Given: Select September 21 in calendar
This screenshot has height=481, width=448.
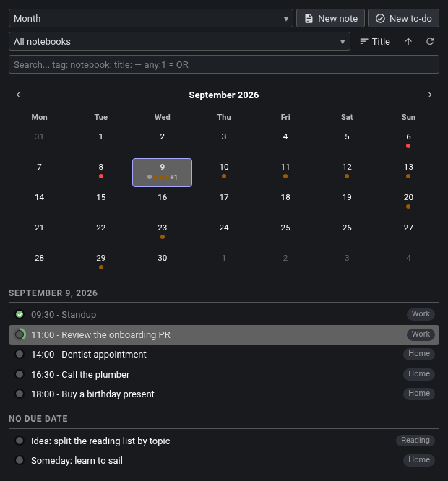Looking at the screenshot, I should pyautogui.click(x=39, y=233).
